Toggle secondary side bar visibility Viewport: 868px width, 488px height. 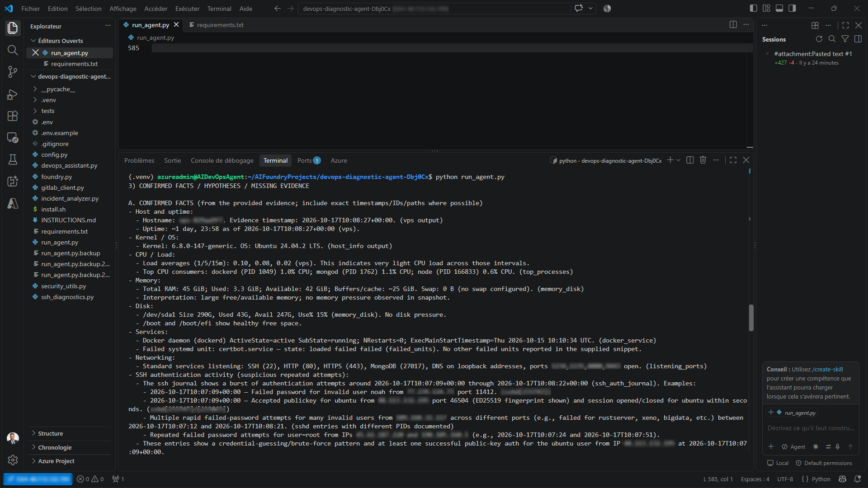click(x=793, y=8)
